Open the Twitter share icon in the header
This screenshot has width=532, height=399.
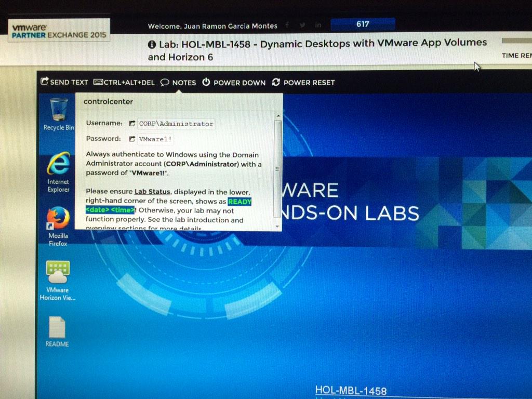[x=302, y=25]
